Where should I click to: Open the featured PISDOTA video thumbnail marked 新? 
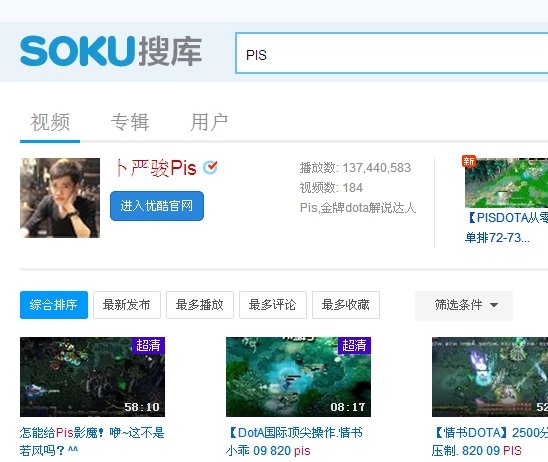506,183
